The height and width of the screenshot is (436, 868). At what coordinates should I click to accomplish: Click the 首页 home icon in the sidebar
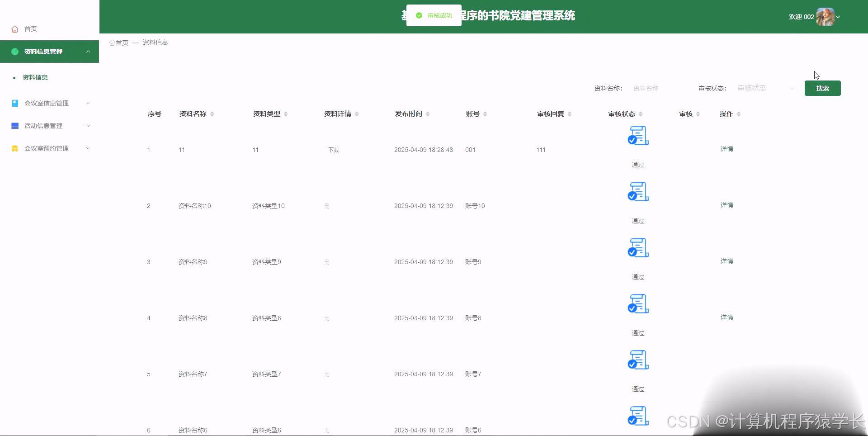point(14,28)
